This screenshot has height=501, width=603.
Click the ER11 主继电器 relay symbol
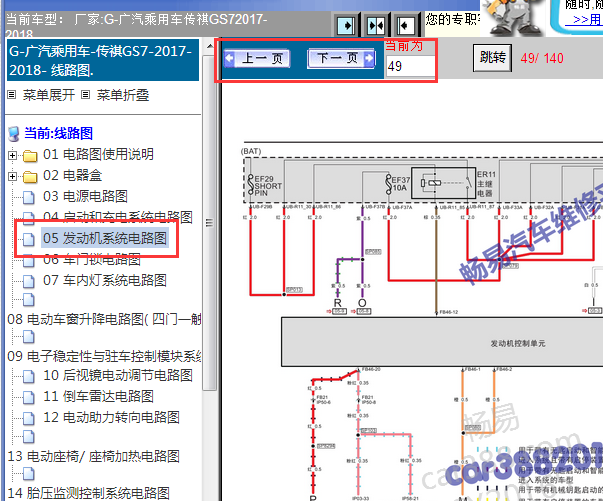click(443, 183)
